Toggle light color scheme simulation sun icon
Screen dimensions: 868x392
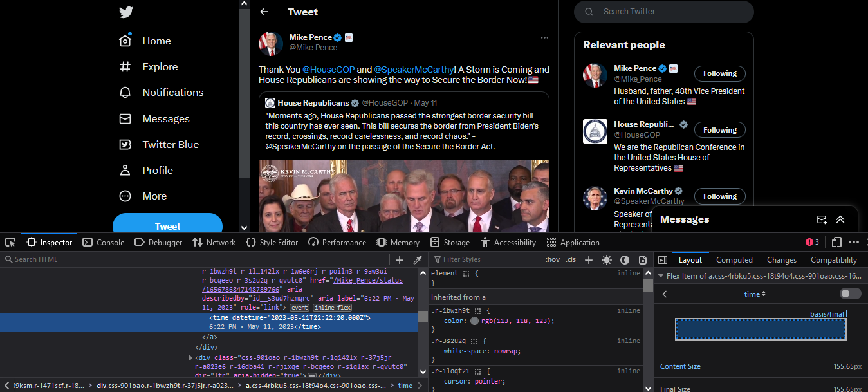606,260
